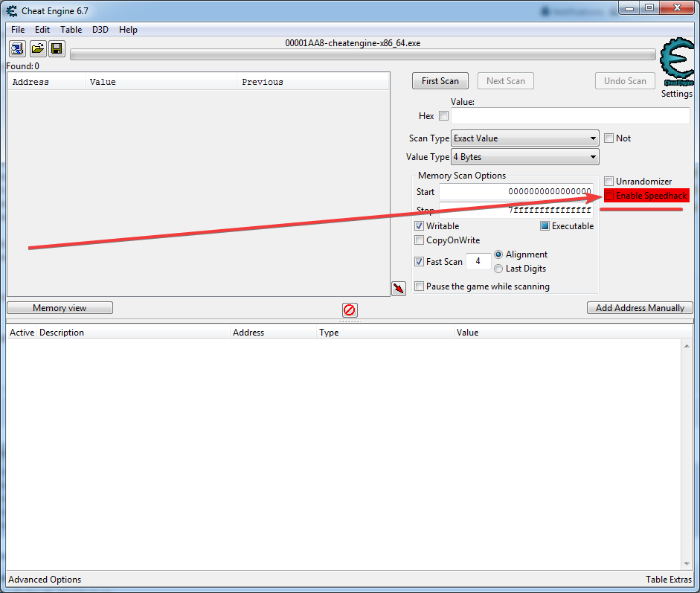
Task: Click the Cheat Engine title bar icon
Action: coord(12,11)
